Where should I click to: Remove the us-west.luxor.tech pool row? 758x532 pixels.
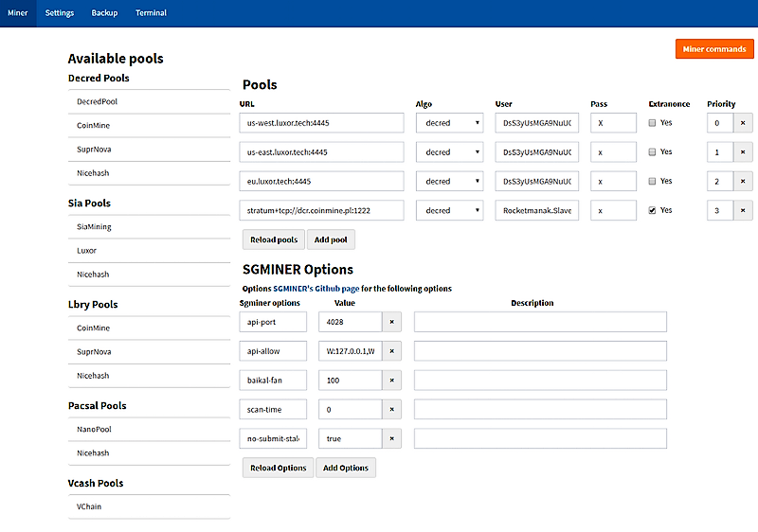point(743,123)
